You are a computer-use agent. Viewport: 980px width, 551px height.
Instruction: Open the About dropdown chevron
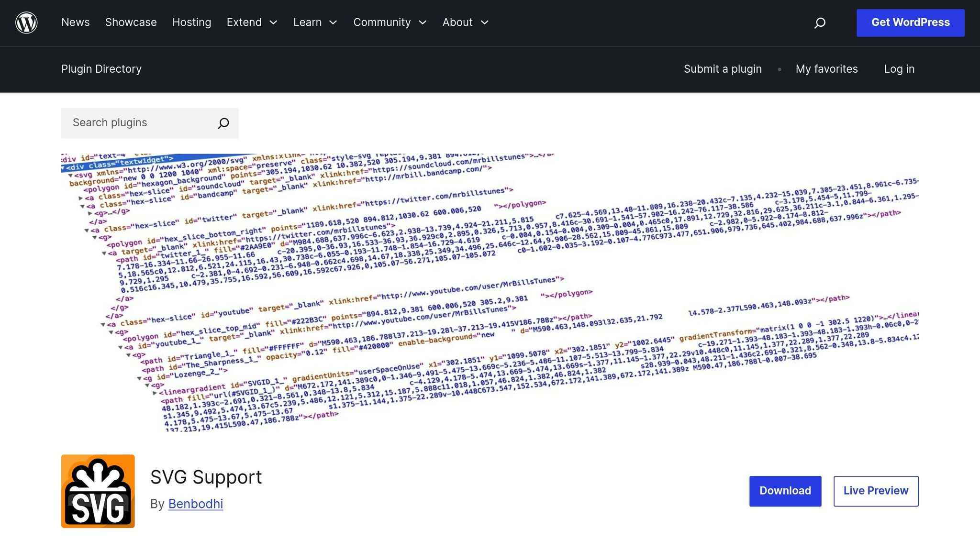pyautogui.click(x=485, y=22)
